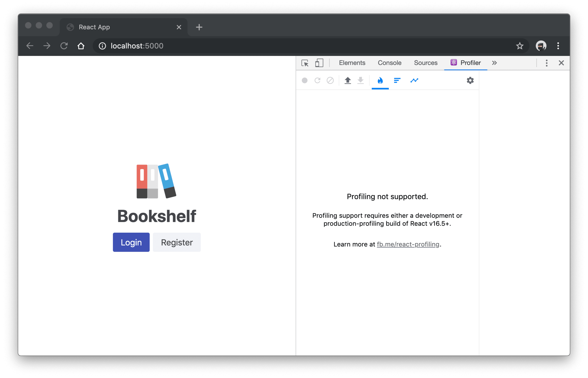The height and width of the screenshot is (378, 588).
Task: Activate the inspect element picker
Action: coord(305,63)
